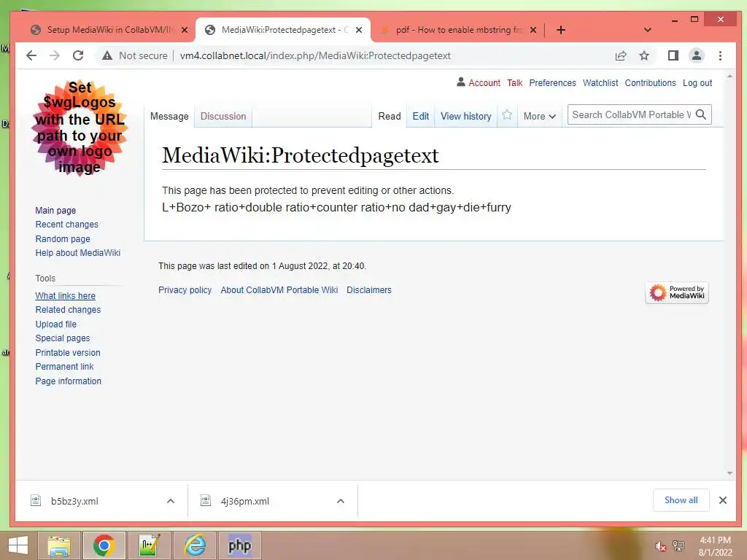Click the address bar URL
Viewport: 747px width, 560px height.
(x=315, y=55)
